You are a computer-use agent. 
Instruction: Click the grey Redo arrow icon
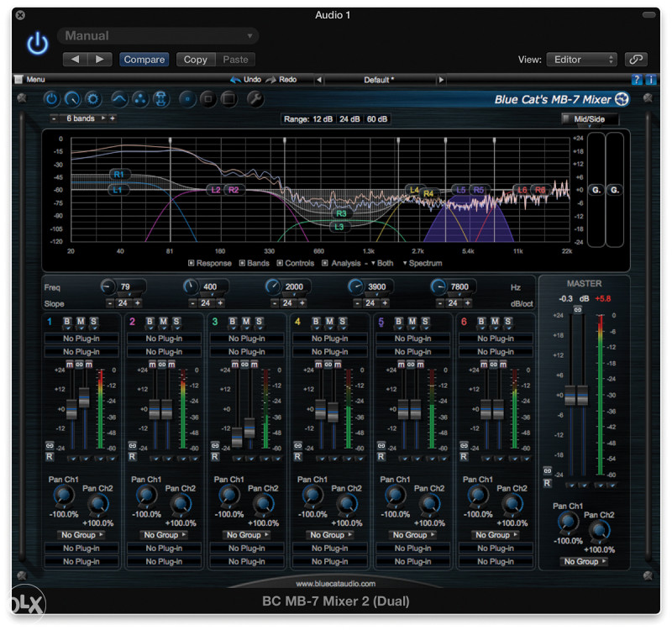click(270, 80)
